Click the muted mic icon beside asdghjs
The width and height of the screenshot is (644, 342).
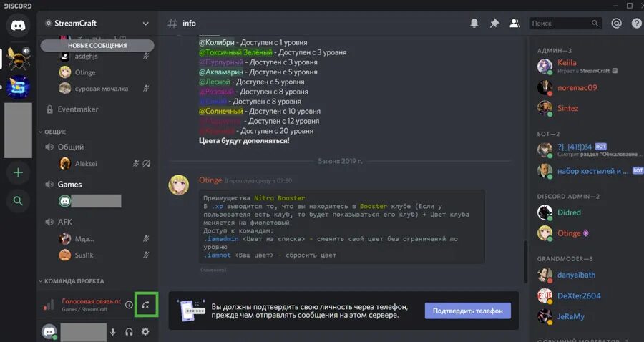tap(146, 56)
